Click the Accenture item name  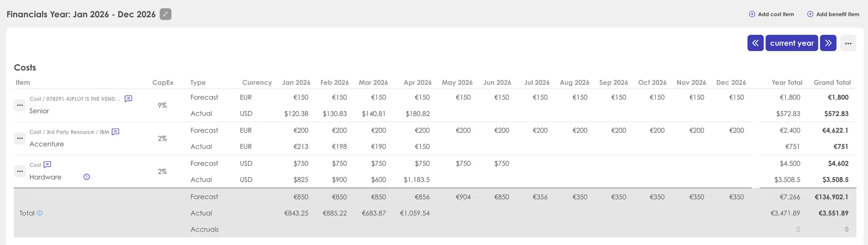47,144
